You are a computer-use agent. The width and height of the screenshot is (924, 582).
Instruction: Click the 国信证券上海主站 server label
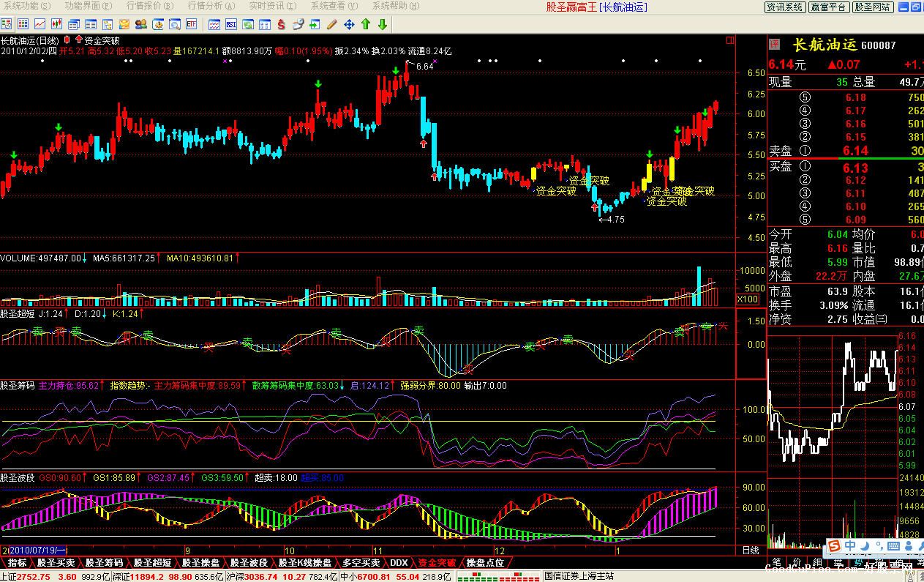(579, 577)
